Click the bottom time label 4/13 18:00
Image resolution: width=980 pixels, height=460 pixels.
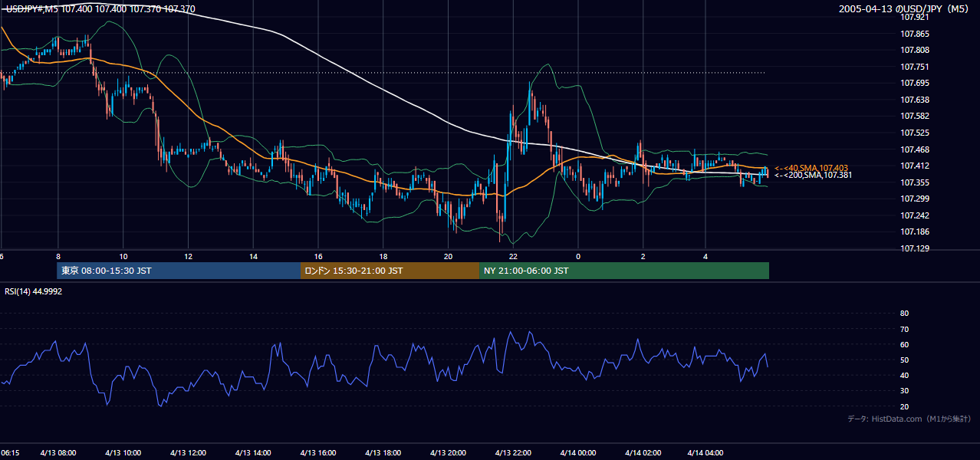[x=383, y=452]
